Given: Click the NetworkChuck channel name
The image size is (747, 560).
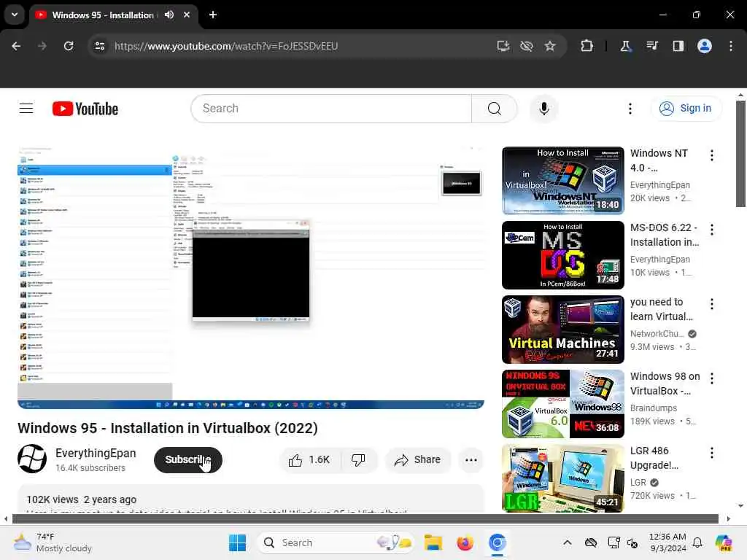Looking at the screenshot, I should point(657,334).
